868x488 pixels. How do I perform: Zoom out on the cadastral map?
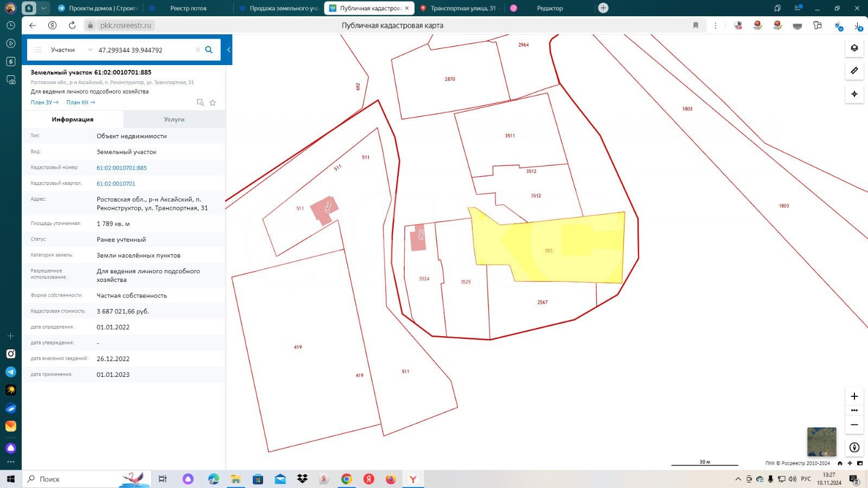pyautogui.click(x=854, y=425)
